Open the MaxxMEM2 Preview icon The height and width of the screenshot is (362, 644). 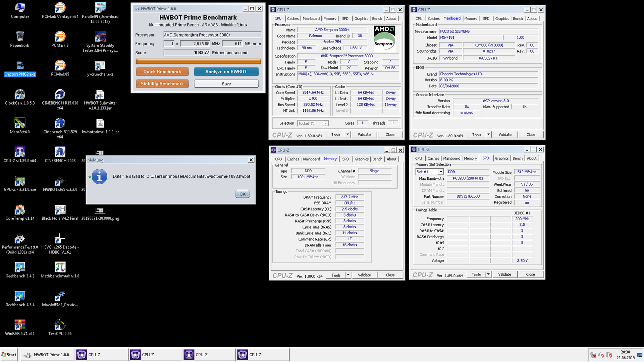pos(60,299)
